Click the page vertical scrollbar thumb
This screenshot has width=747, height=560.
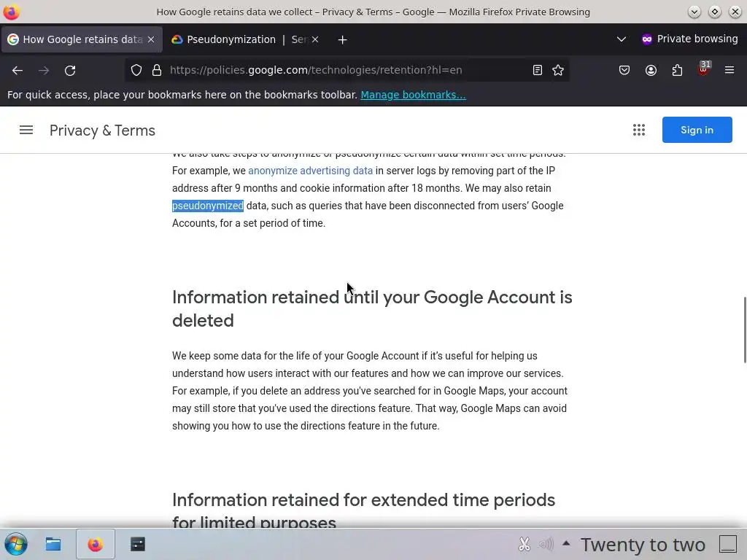[x=745, y=330]
